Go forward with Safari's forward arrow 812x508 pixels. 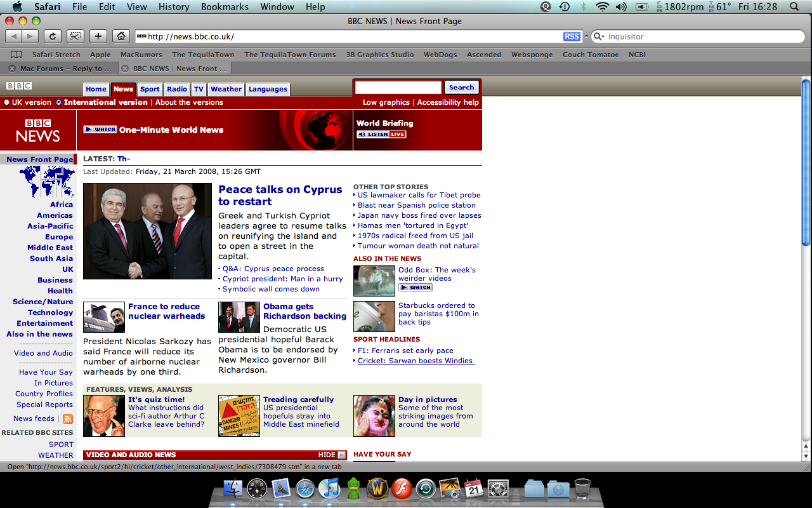[x=30, y=36]
